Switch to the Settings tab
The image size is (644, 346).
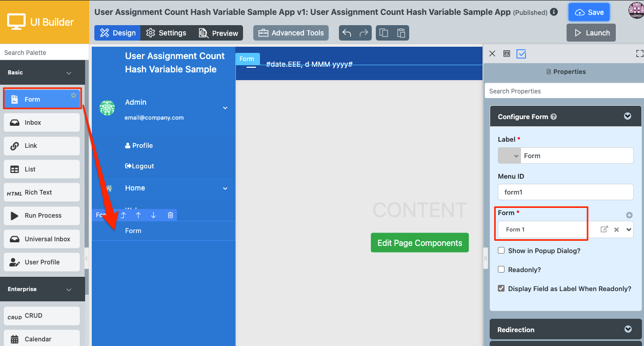[x=166, y=33]
